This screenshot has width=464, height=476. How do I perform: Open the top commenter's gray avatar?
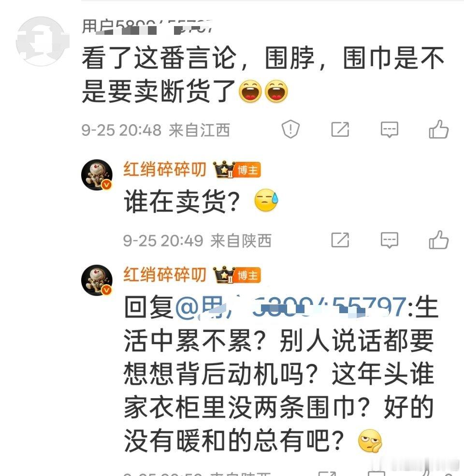[42, 41]
